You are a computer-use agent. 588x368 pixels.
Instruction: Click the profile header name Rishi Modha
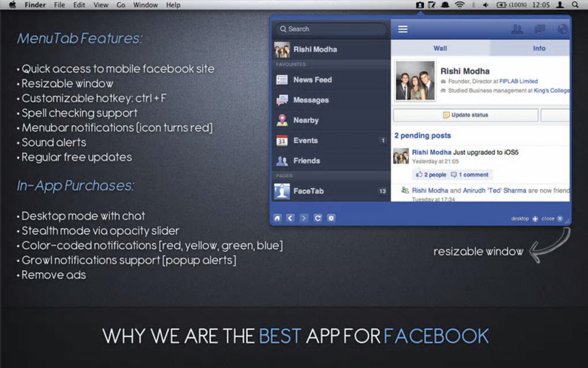tap(465, 72)
